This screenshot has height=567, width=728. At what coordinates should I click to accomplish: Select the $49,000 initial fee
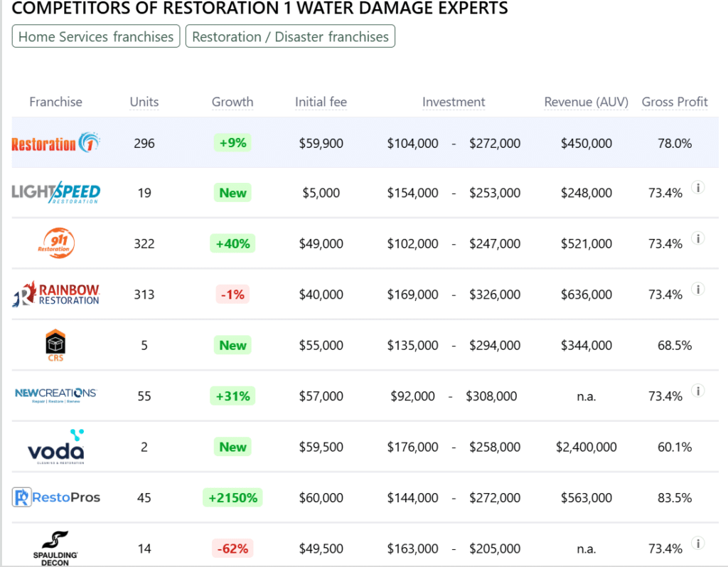321,243
